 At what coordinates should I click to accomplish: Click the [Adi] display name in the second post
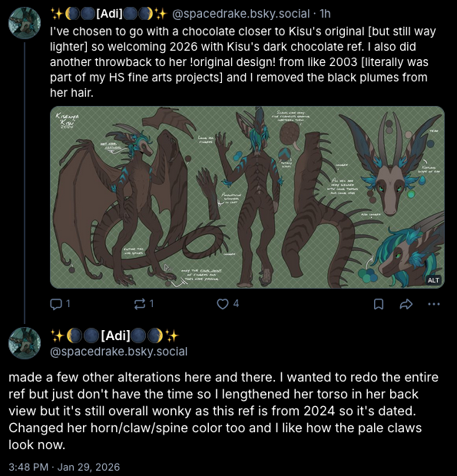point(114,336)
